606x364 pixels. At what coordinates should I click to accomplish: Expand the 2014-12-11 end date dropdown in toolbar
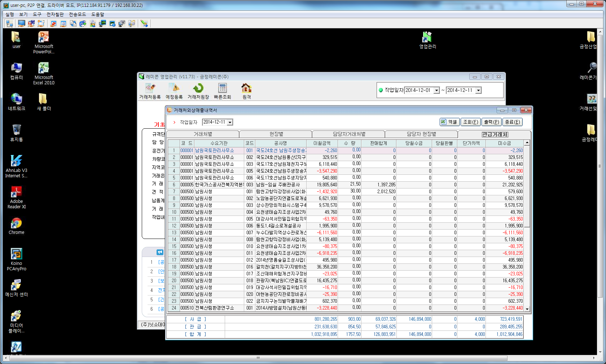[478, 90]
